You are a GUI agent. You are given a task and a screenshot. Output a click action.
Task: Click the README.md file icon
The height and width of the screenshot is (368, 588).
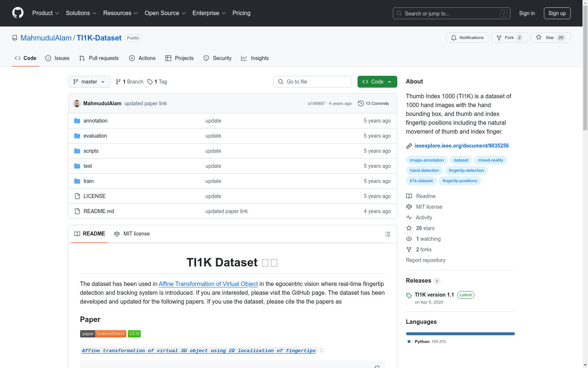(x=77, y=211)
